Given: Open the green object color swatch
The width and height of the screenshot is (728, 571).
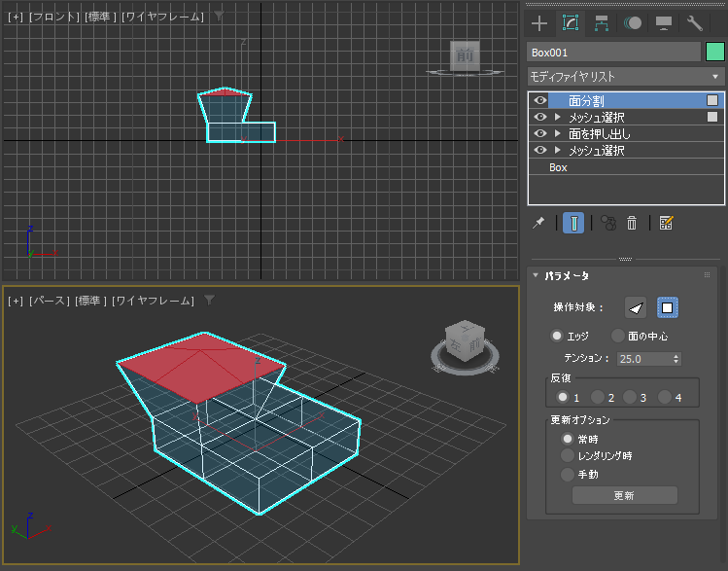Looking at the screenshot, I should pos(715,52).
